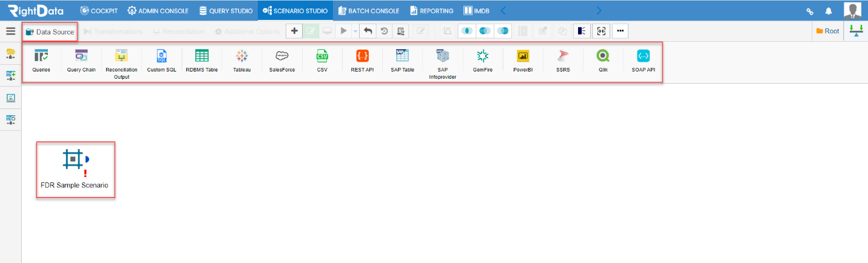Click the undo arrow button

click(368, 31)
